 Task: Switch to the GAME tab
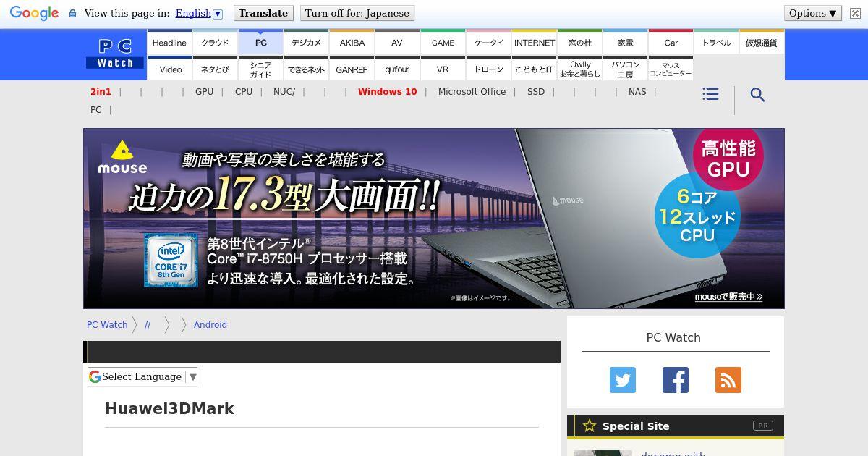click(x=443, y=42)
